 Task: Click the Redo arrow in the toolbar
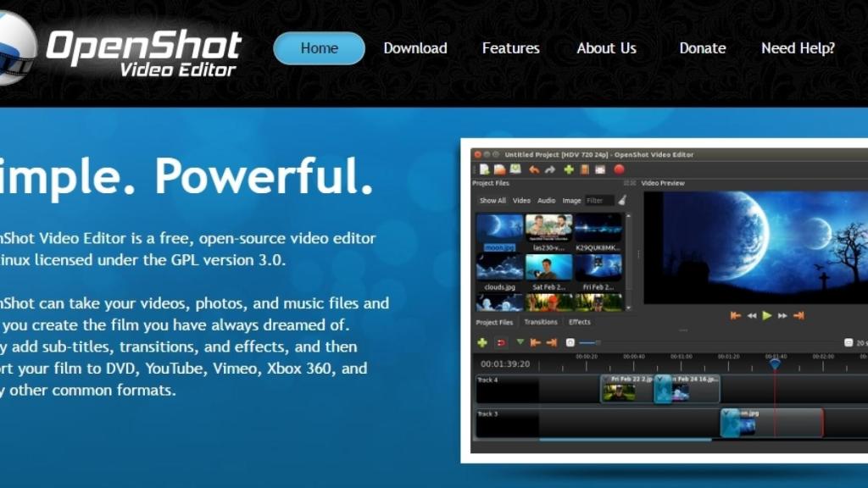[550, 170]
